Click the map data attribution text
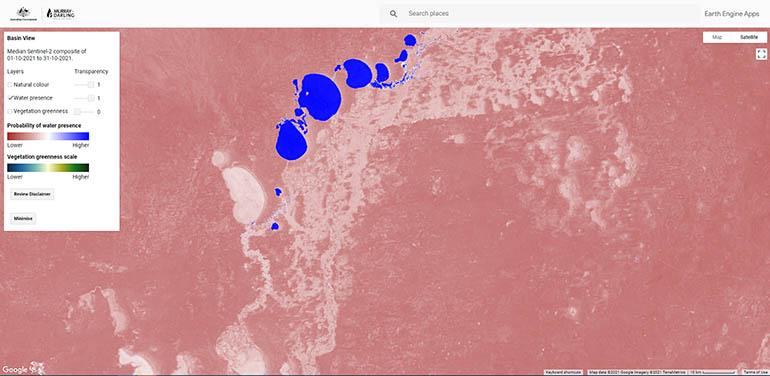Image resolution: width=770 pixels, height=376 pixels. click(x=636, y=372)
